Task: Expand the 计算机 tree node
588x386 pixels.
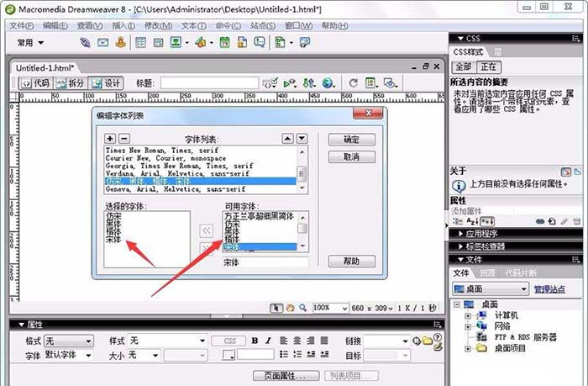Action: click(x=468, y=316)
